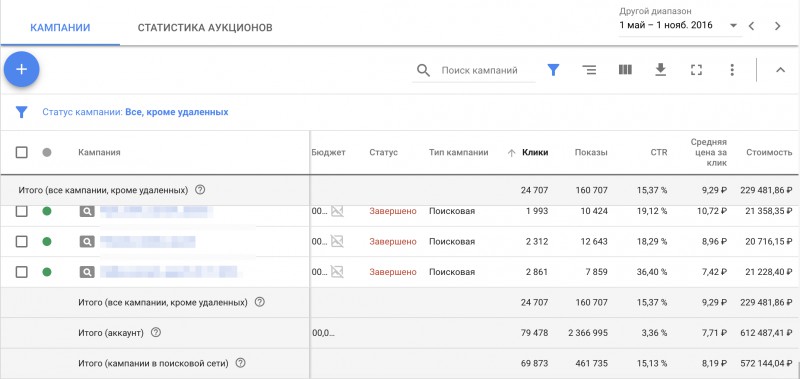Click the status filter Все, кроме удаленных

click(x=177, y=112)
